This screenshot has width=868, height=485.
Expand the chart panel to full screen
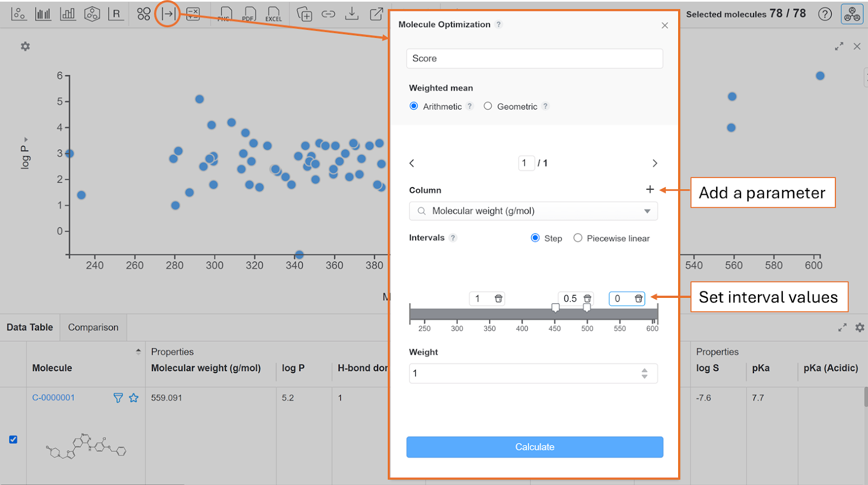[839, 47]
